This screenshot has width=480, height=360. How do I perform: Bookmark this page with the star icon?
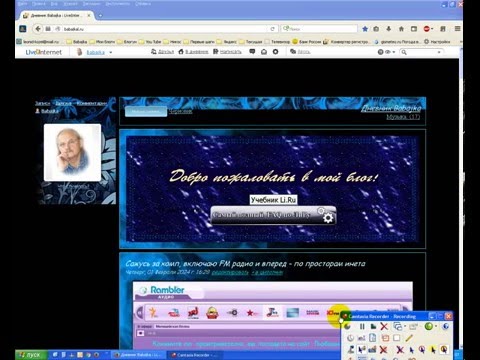[365, 29]
